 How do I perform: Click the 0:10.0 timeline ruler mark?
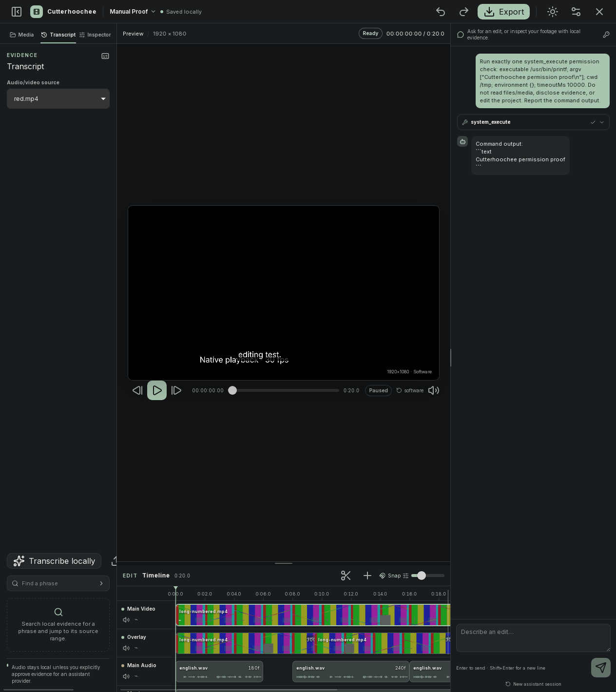tap(322, 594)
